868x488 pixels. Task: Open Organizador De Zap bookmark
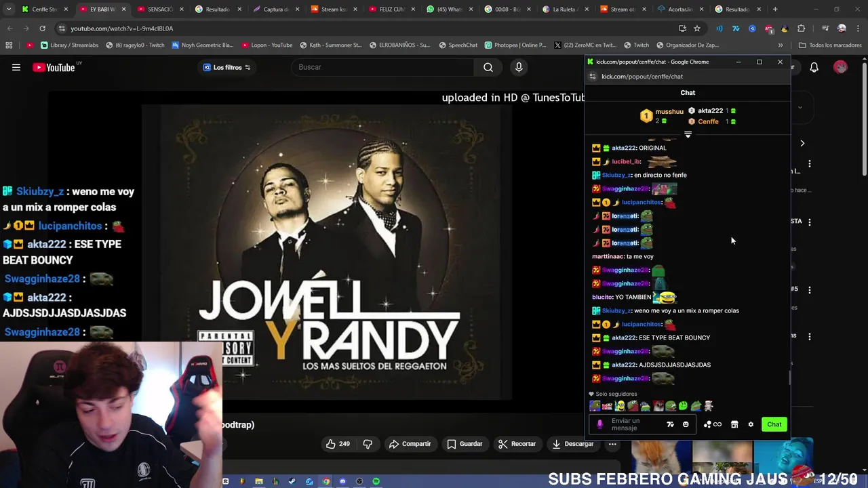coord(688,45)
